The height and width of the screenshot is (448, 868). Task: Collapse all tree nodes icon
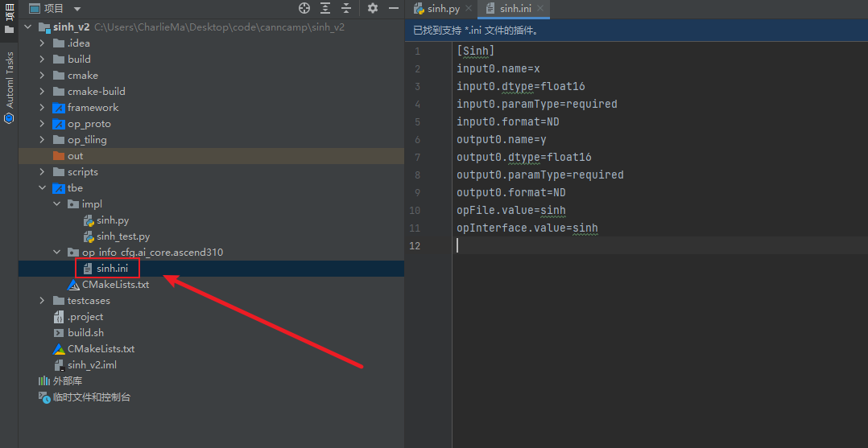(346, 8)
